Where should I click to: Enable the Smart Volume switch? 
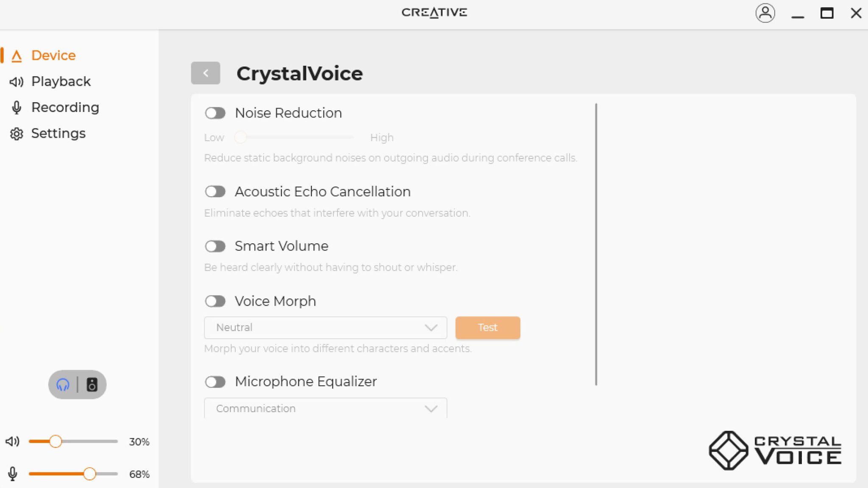coord(215,246)
